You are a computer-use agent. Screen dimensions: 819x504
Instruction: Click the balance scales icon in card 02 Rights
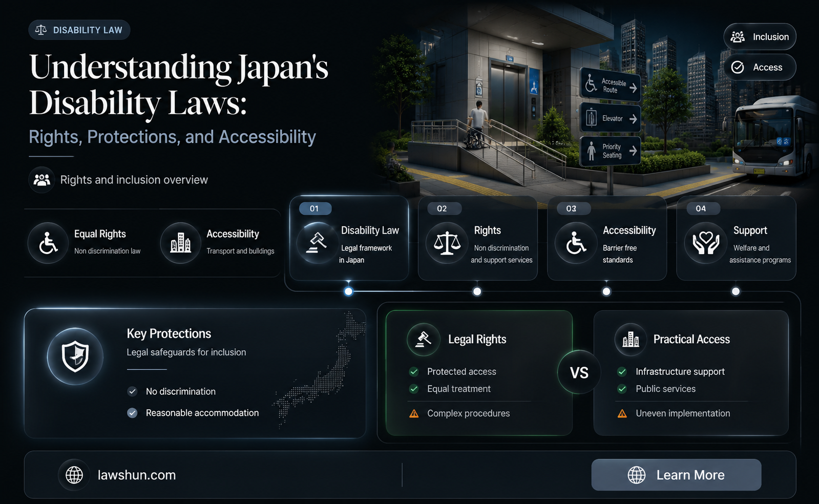[447, 243]
